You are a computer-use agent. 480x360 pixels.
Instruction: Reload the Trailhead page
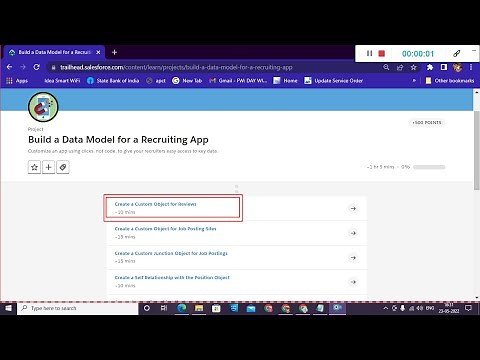tap(36, 67)
